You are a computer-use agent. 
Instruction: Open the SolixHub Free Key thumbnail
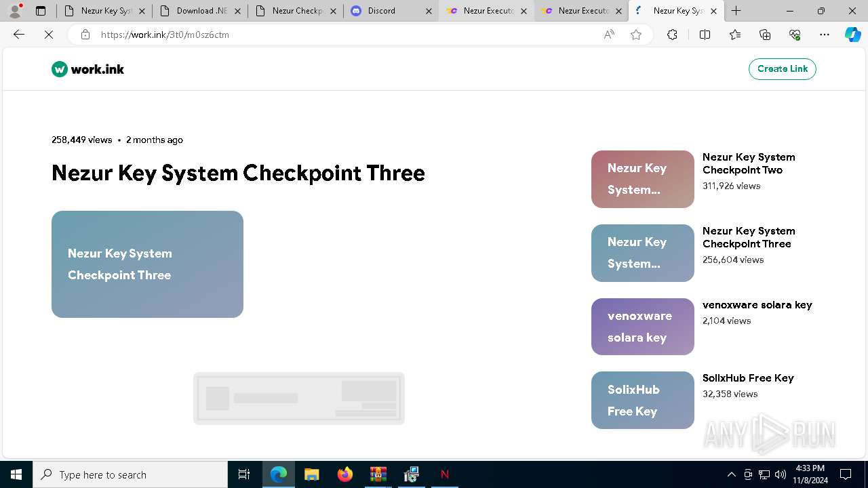coord(643,400)
